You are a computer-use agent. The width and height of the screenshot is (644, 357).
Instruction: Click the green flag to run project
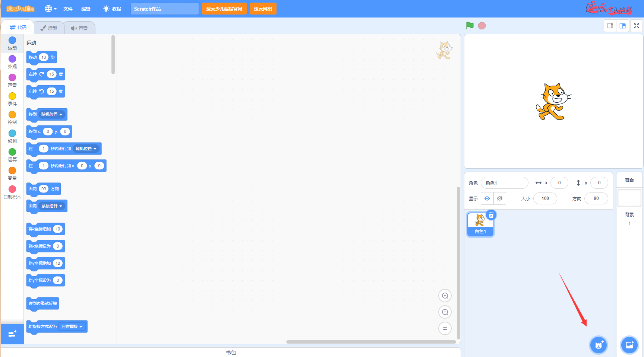point(470,26)
